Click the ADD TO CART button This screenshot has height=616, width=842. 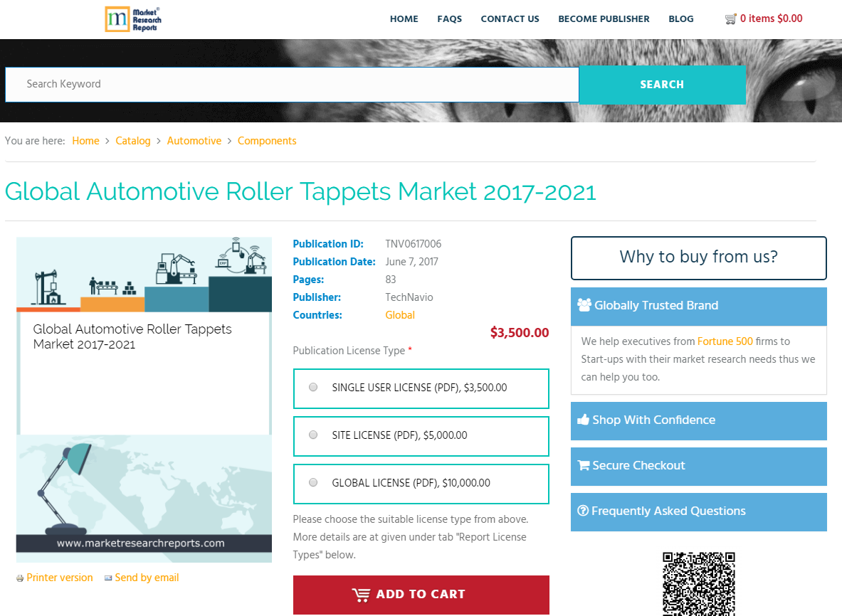coord(421,595)
